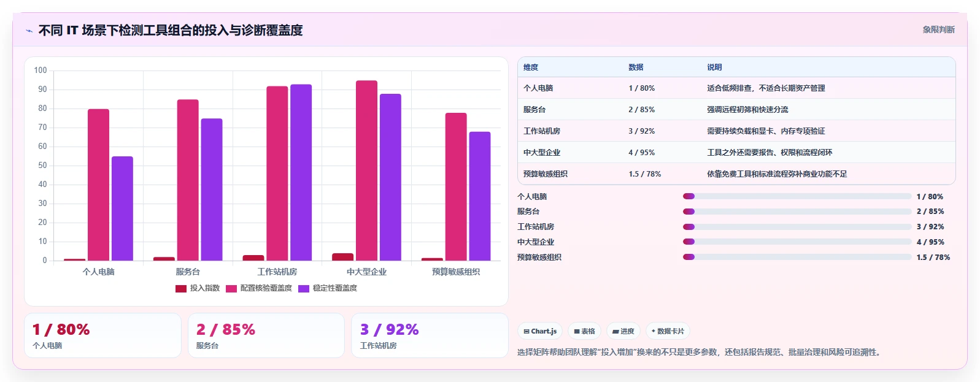Click 依靠免费工具和标准流程弥补商业功能不足 description

[777, 174]
